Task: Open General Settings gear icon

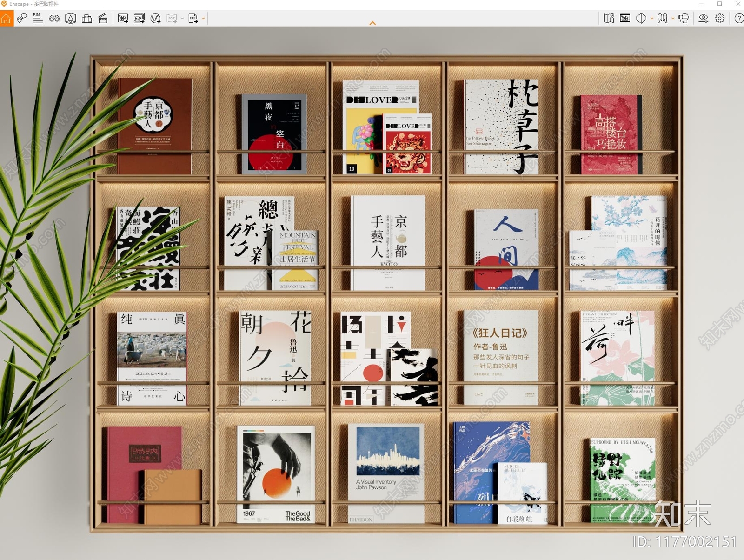Action: click(x=720, y=19)
